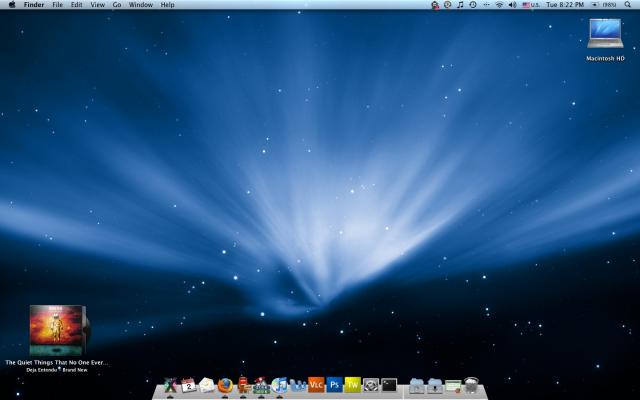Open the Apple menu
Viewport: 640px width, 400px height.
click(12, 5)
